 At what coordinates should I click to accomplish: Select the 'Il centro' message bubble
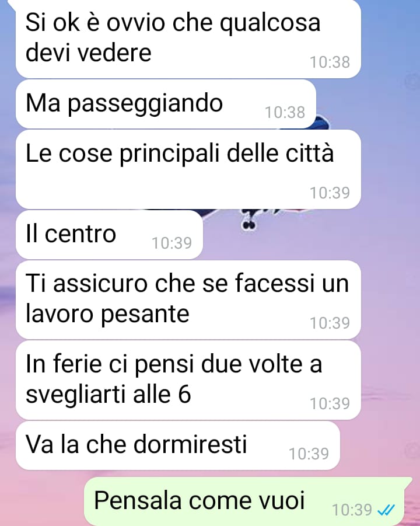(x=109, y=235)
